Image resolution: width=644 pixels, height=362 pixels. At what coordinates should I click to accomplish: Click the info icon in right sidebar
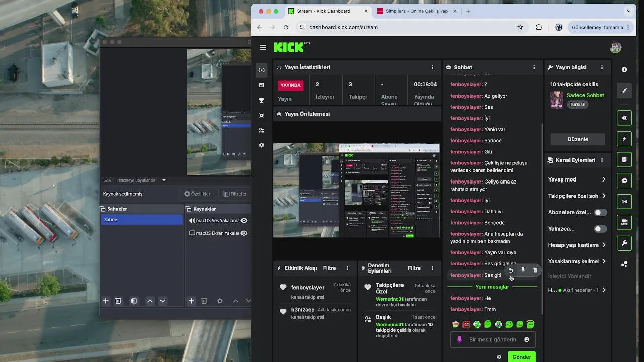coord(624,70)
